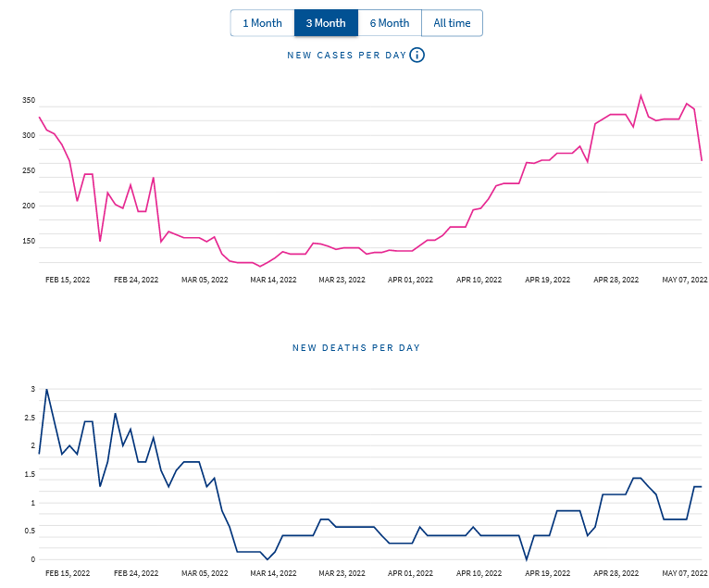Click APR 01, 2022 under deaths chart
This screenshot has width=709, height=588.
pyautogui.click(x=411, y=573)
